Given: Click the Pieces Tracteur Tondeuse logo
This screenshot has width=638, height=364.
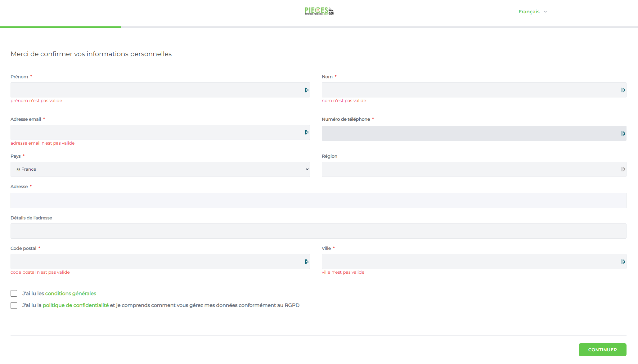Looking at the screenshot, I should tap(319, 11).
